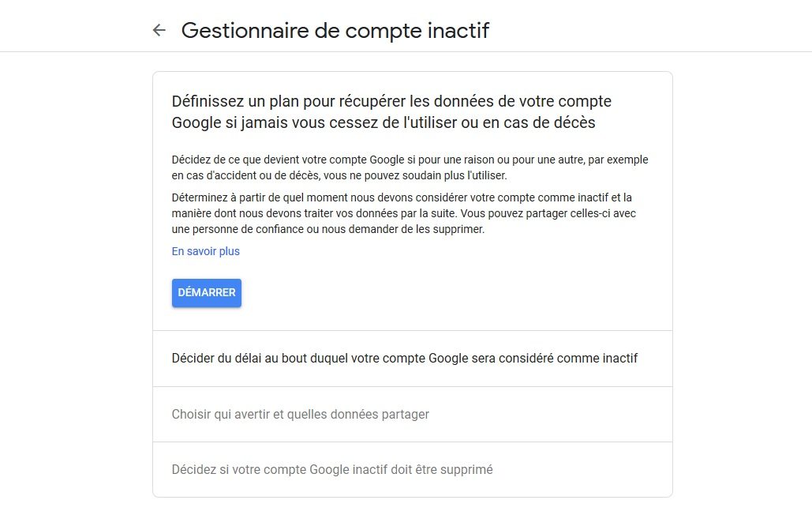Expand "Décider du délai" inactivity section
The width and height of the screenshot is (812, 515).
point(404,359)
